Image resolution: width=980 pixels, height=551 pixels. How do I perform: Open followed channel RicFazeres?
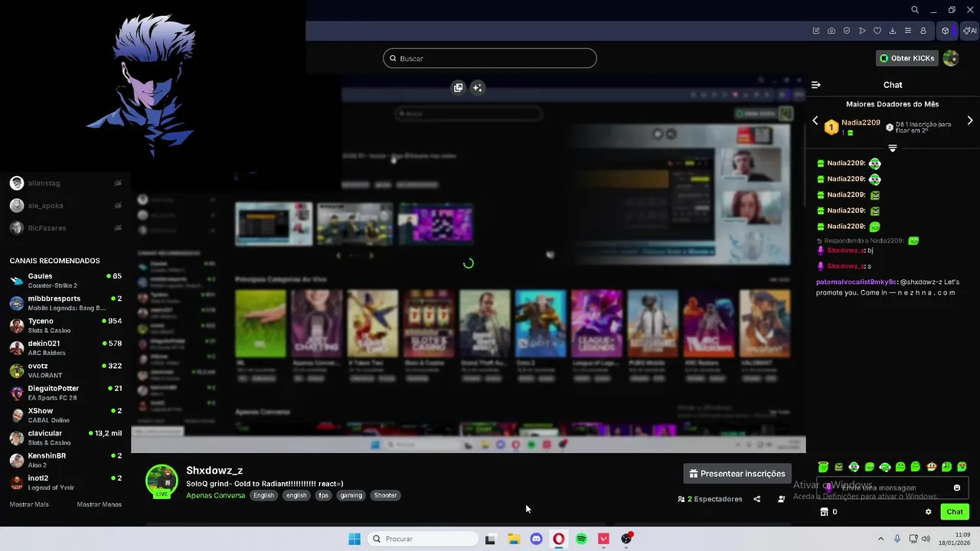(65, 228)
